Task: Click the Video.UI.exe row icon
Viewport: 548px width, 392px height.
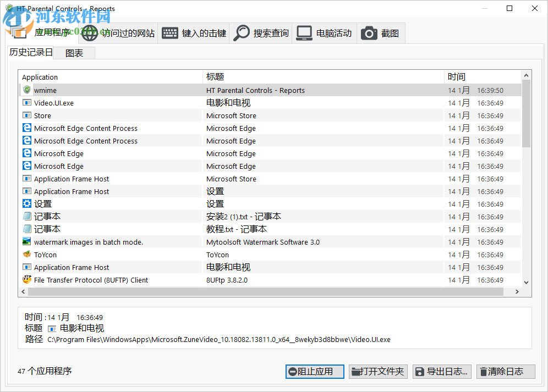Action: pyautogui.click(x=27, y=103)
